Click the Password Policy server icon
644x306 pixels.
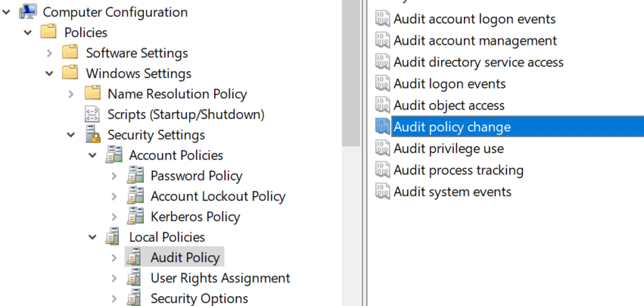pos(135,176)
